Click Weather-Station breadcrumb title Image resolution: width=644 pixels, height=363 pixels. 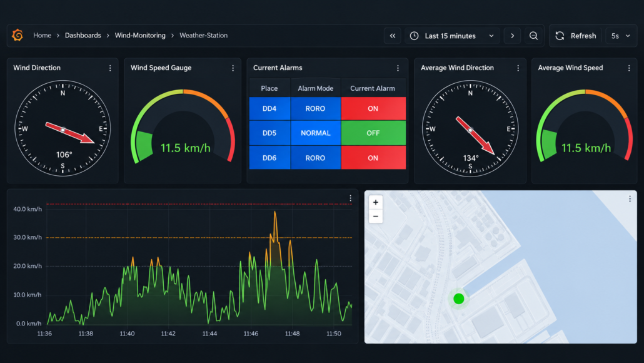tap(203, 35)
